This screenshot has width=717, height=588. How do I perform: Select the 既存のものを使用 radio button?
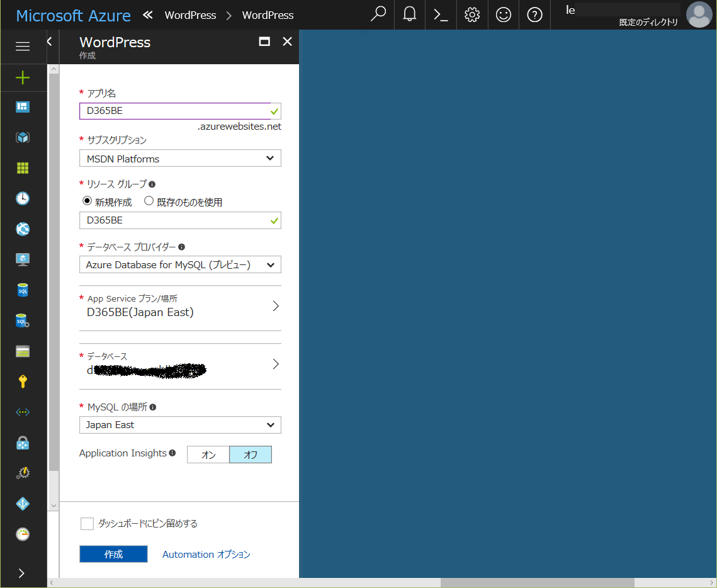click(x=149, y=201)
